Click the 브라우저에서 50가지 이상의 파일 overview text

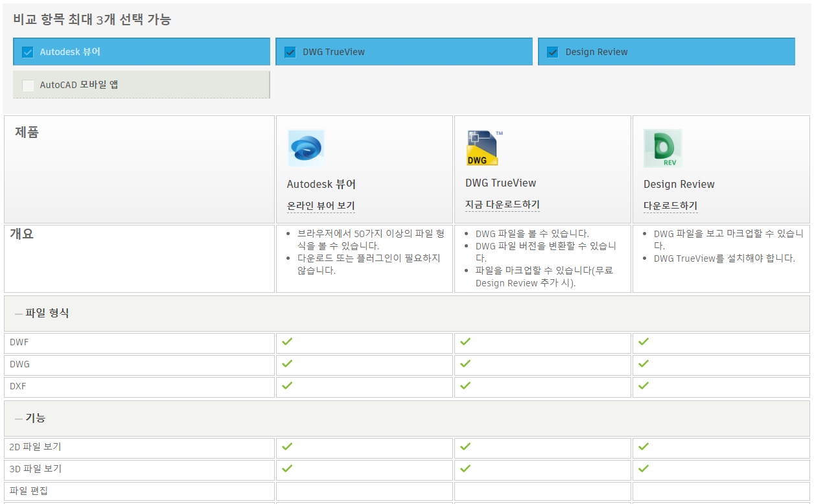[371, 240]
